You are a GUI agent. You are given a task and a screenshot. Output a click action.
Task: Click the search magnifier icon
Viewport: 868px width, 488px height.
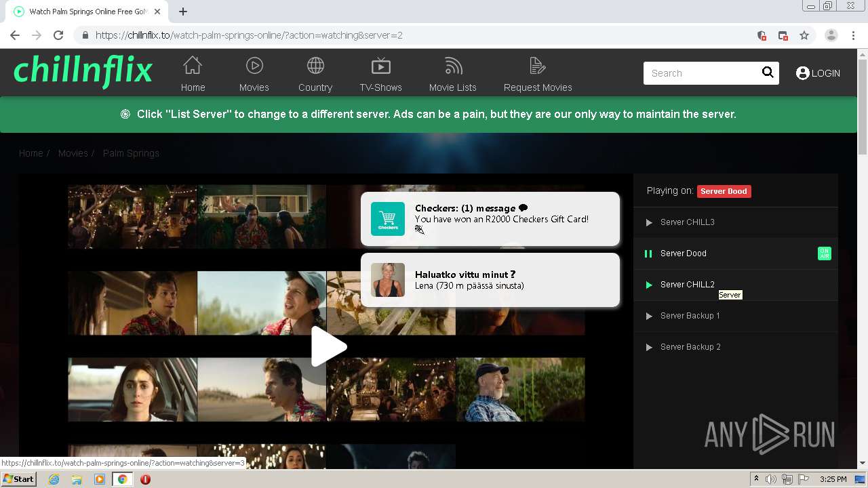(768, 73)
